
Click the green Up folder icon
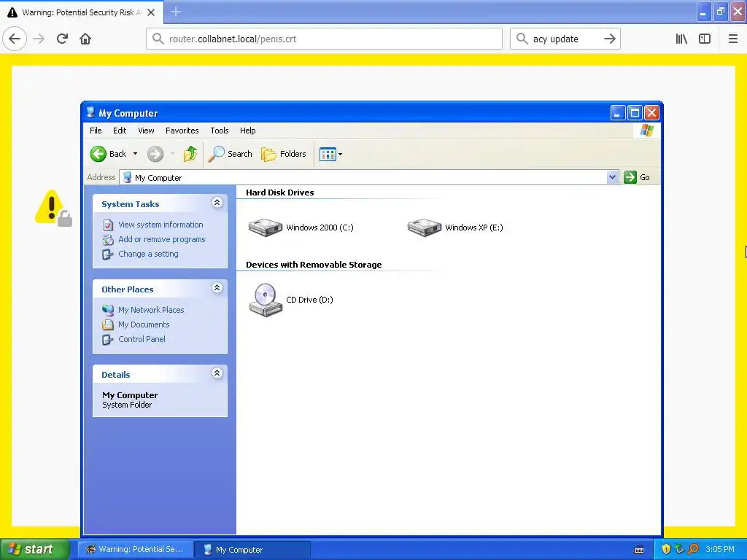[190, 154]
